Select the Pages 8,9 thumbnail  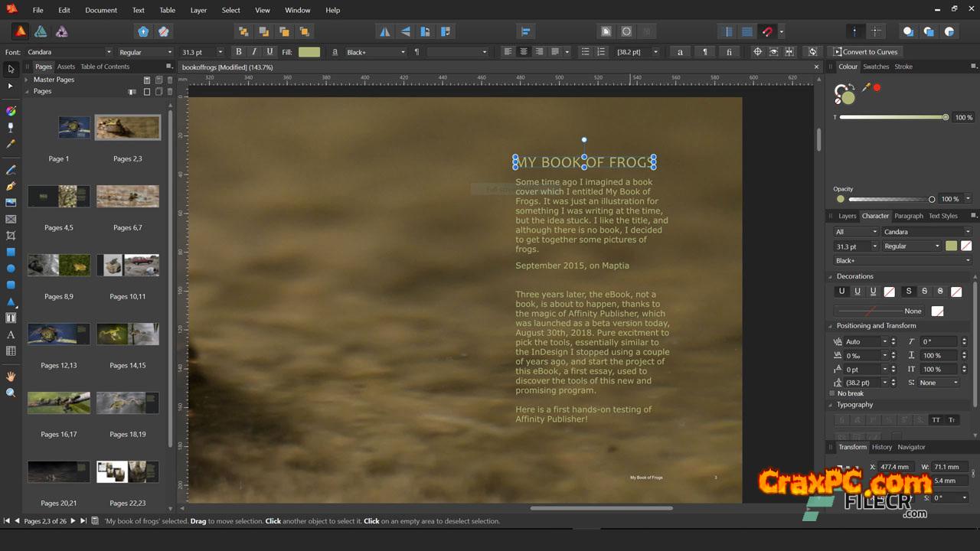(59, 266)
